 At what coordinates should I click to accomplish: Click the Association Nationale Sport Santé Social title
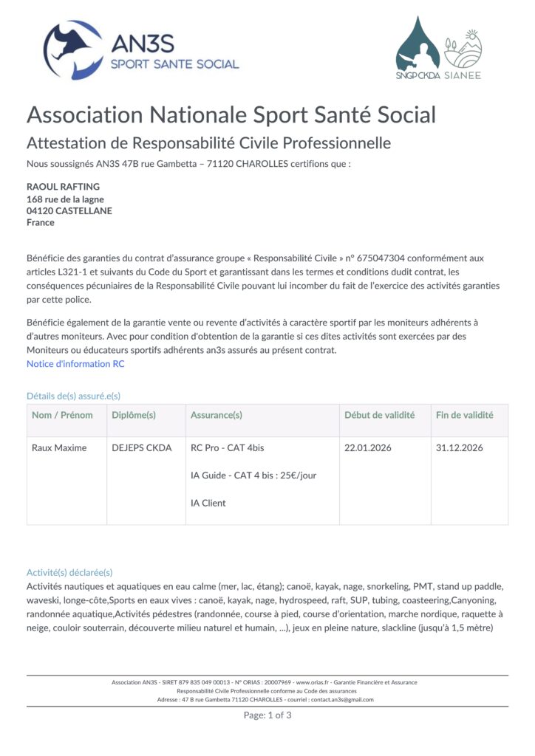[x=231, y=115]
